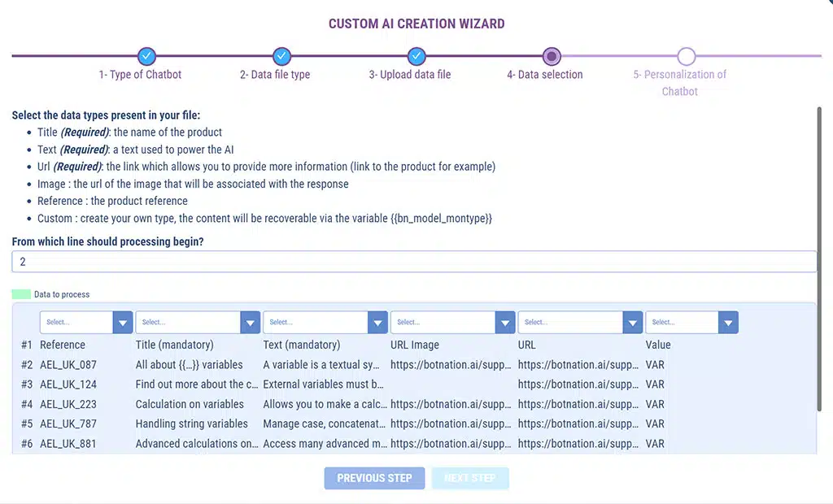
Task: Select the '3- Upload data file' step label
Action: pos(409,75)
